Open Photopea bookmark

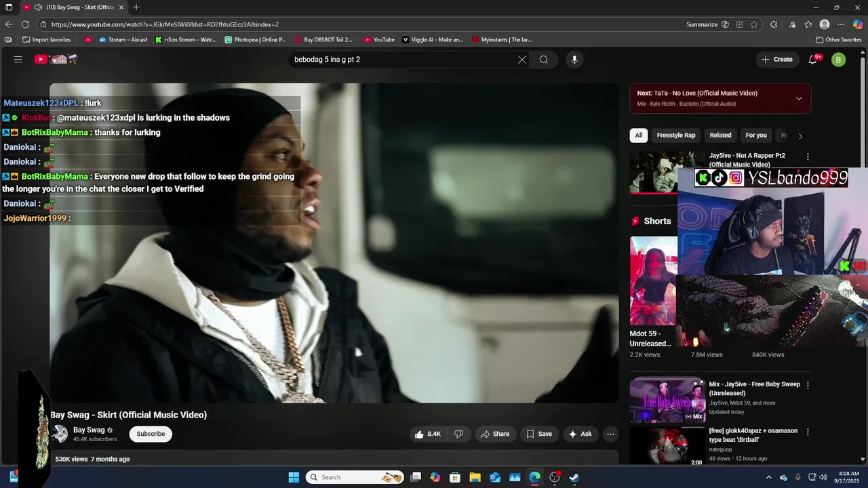[x=256, y=40]
